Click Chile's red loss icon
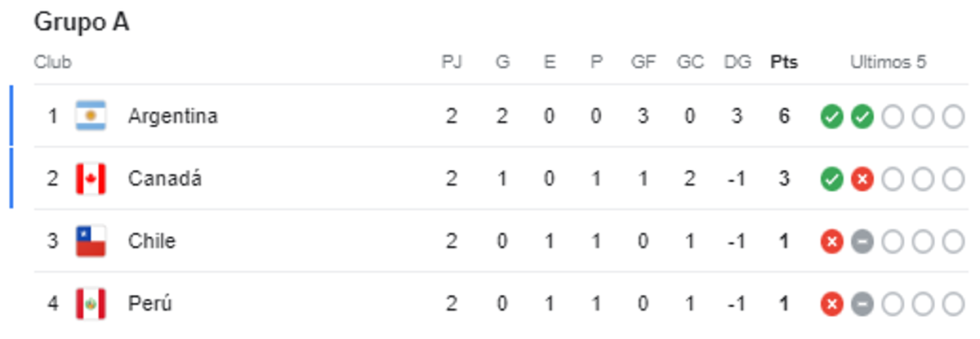The image size is (980, 339). [x=831, y=242]
